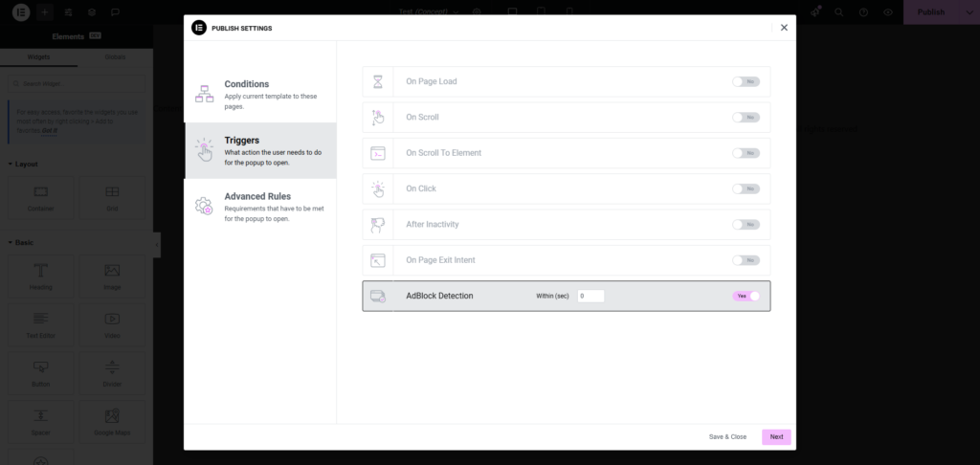Enable the After Inactivity toggle
Viewport: 980px width, 465px height.
(x=746, y=225)
